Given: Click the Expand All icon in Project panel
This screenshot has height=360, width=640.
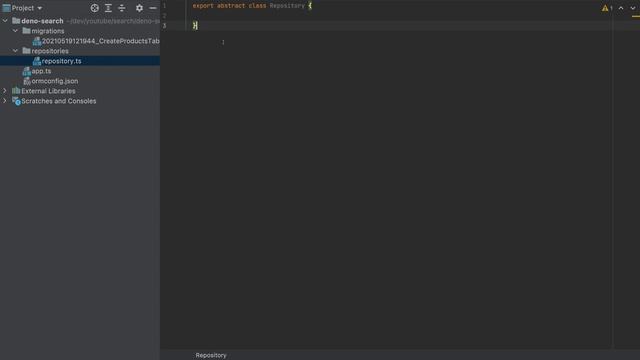Looking at the screenshot, I should [x=108, y=8].
